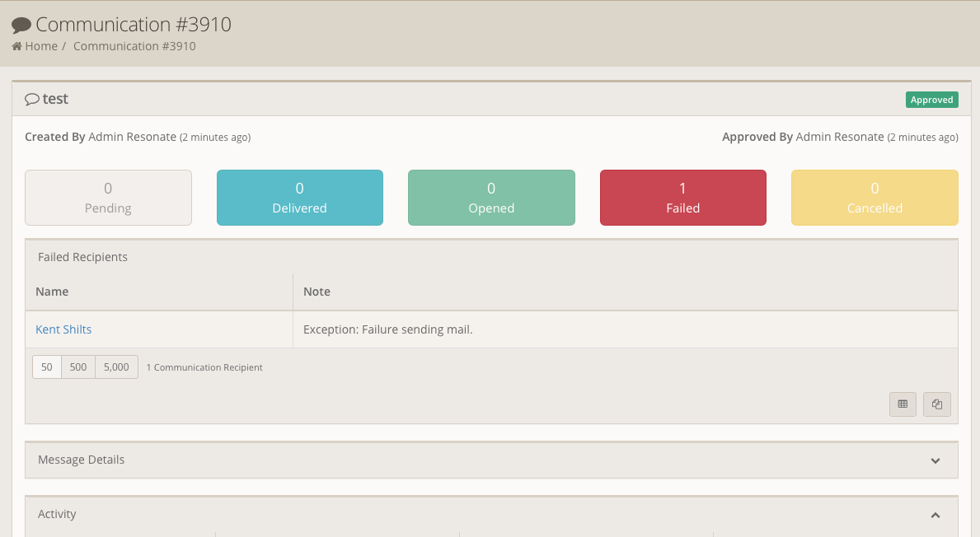Click the copy documents icon button
The image size is (980, 537).
[937, 404]
